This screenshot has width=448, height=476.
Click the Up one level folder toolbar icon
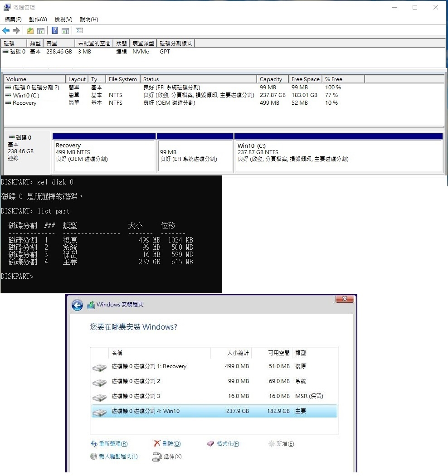[x=30, y=31]
